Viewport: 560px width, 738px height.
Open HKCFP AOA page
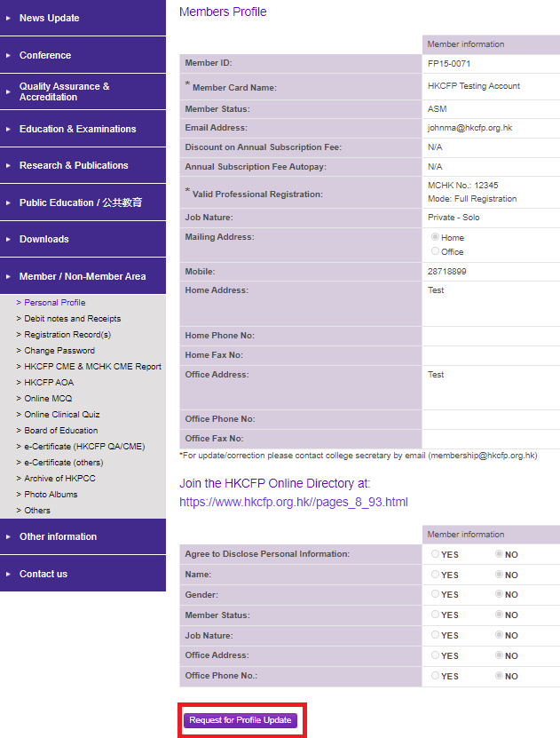(49, 383)
